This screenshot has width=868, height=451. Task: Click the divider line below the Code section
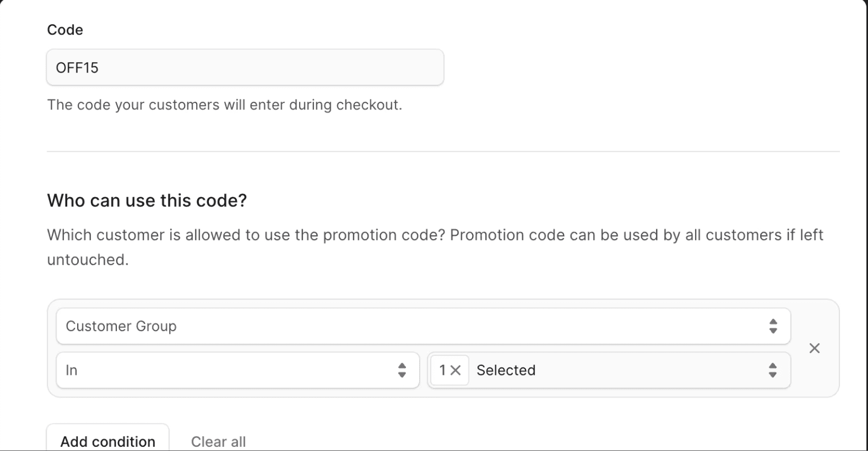pos(443,152)
